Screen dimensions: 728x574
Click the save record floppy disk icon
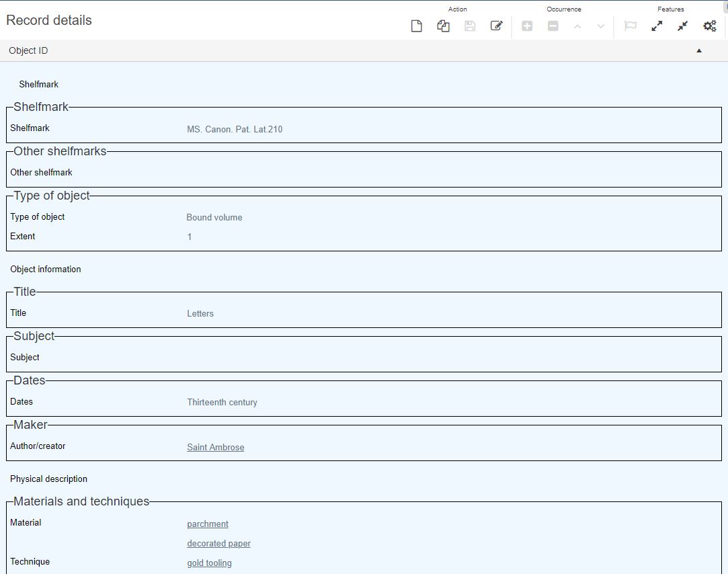coord(470,26)
